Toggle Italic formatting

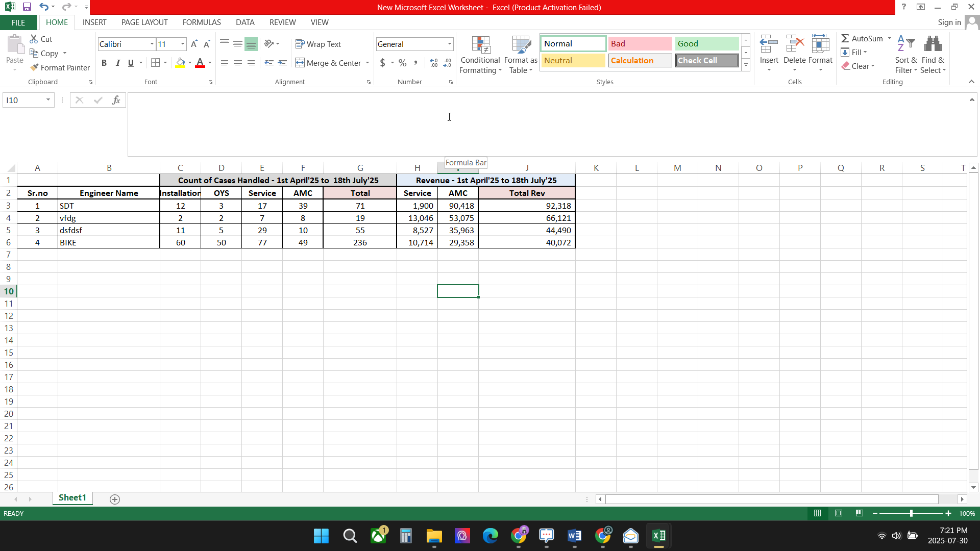[x=118, y=63]
